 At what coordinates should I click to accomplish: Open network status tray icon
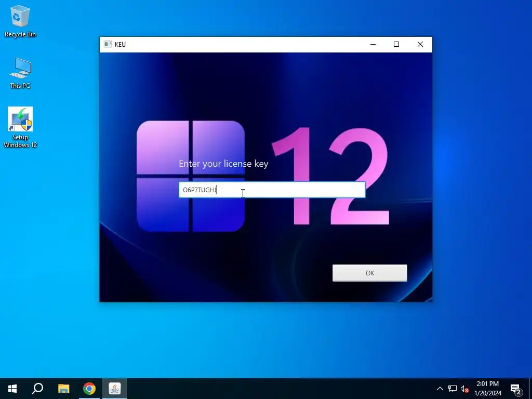[453, 389]
